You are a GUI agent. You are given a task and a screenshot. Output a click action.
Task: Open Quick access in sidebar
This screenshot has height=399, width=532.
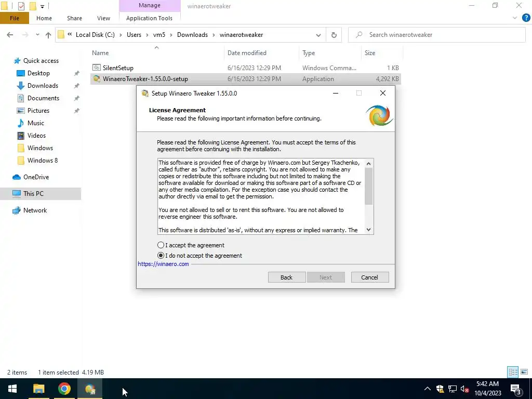coord(41,61)
